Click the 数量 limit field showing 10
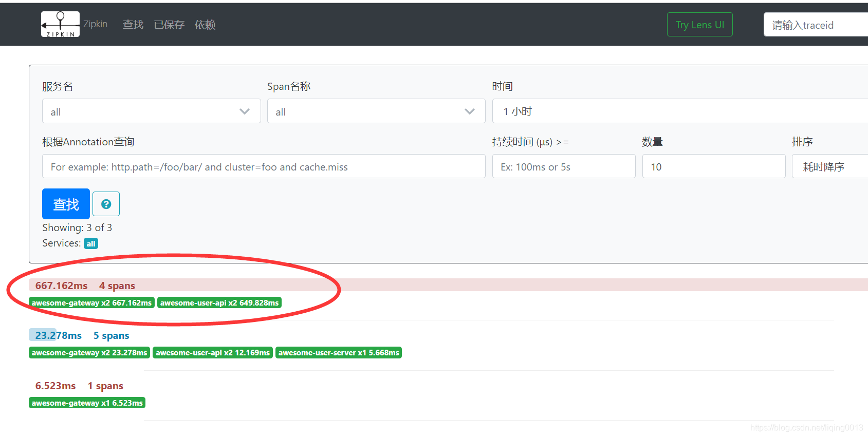The height and width of the screenshot is (437, 868). pos(714,166)
